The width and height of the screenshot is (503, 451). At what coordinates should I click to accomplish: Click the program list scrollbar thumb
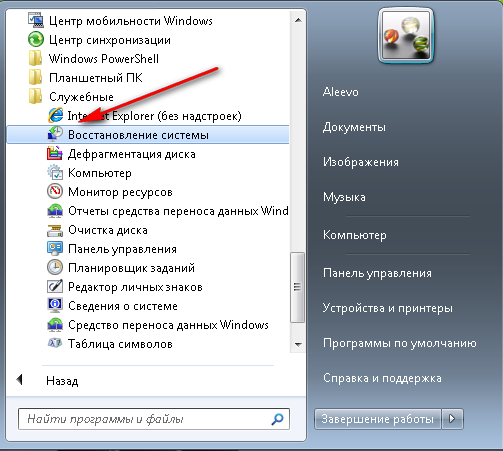tap(297, 287)
